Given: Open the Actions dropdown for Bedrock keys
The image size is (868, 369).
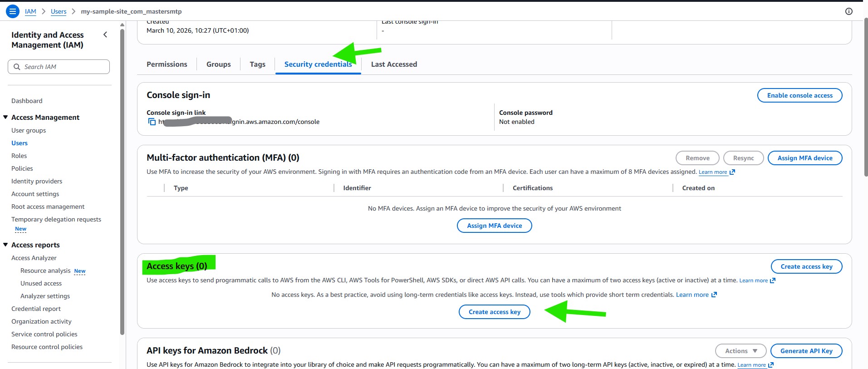Looking at the screenshot, I should (x=740, y=351).
